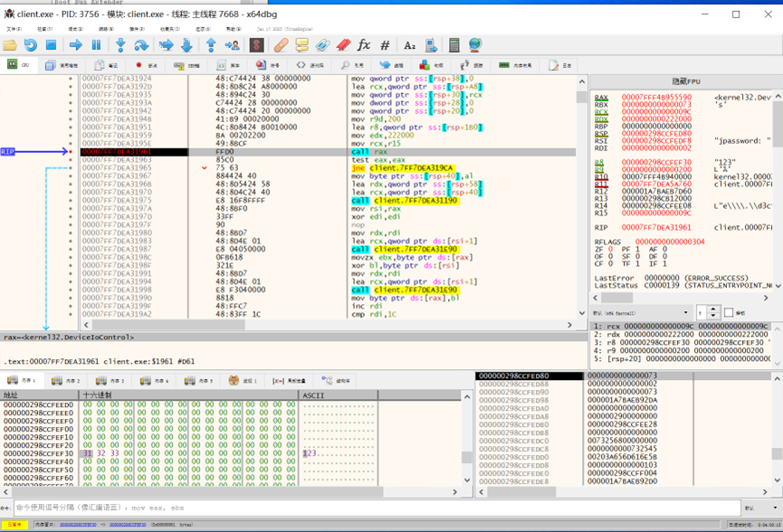
Task: Click the Open file folder icon
Action: click(10, 44)
